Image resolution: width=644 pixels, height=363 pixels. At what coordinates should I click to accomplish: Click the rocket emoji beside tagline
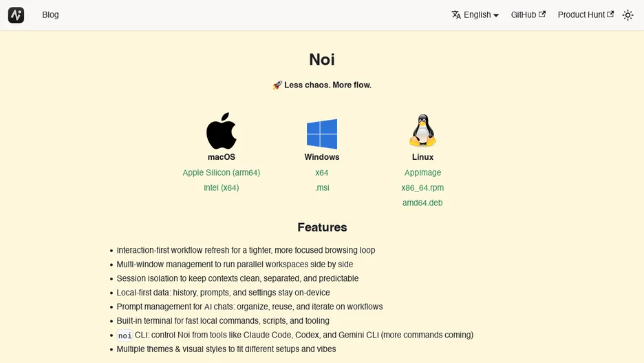[x=277, y=85]
